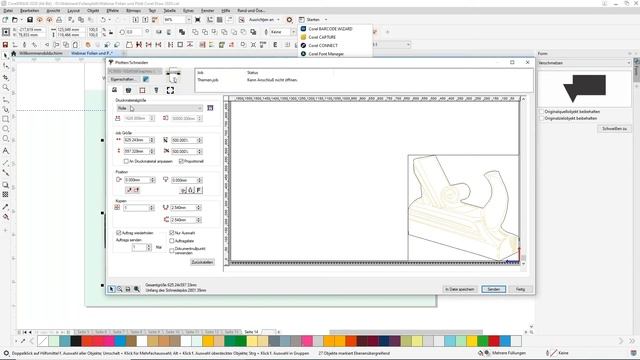Toggle 'Dokumentnullpunkt verwenden' checkbox
The image size is (640, 360).
(172, 250)
